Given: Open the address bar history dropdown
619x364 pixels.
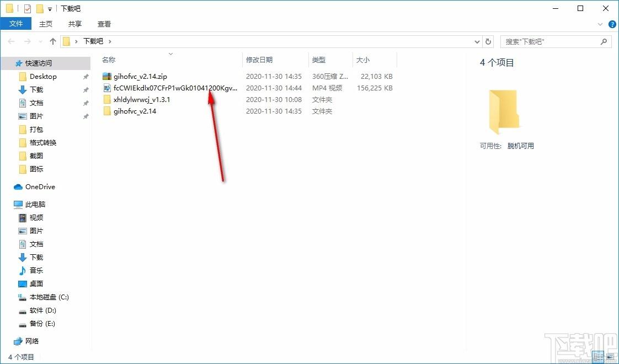Looking at the screenshot, I should click(477, 41).
